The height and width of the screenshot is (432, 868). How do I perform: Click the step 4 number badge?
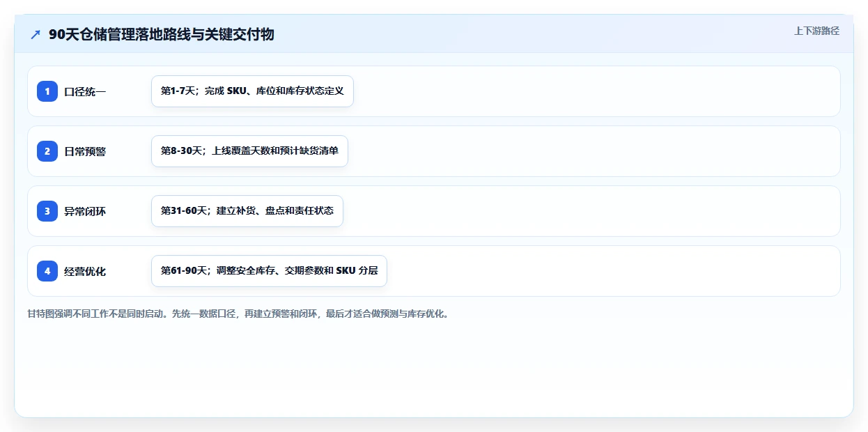(x=47, y=271)
